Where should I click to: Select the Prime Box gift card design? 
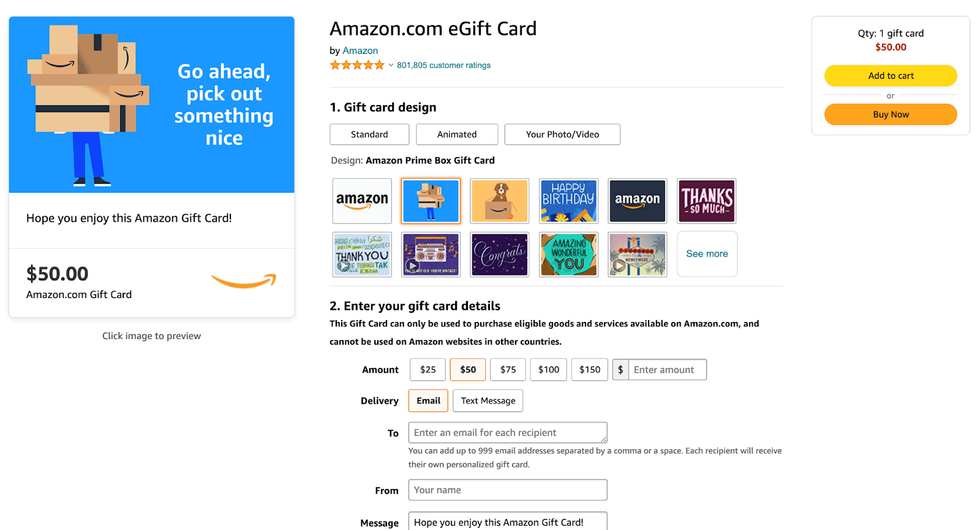pos(431,201)
